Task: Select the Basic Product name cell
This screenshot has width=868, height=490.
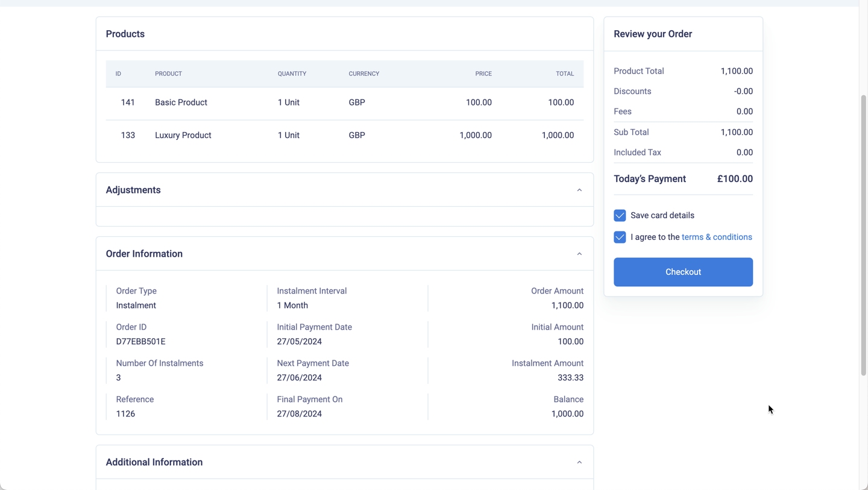Action: pyautogui.click(x=181, y=102)
